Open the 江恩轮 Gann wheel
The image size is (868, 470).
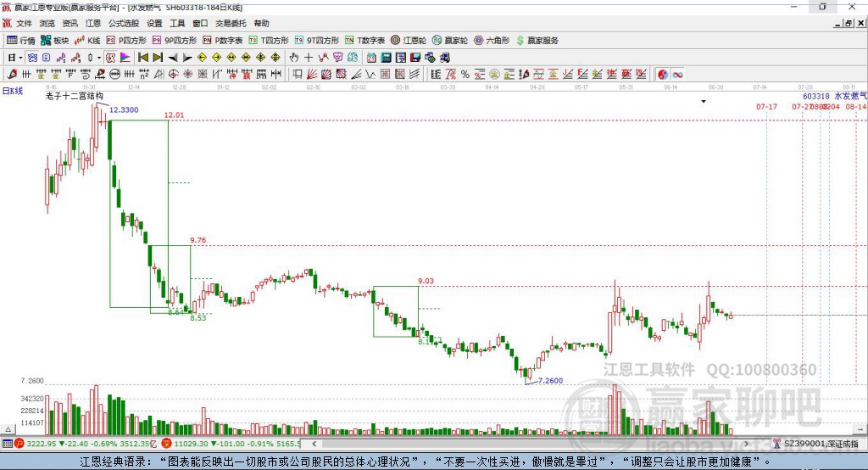[409, 41]
